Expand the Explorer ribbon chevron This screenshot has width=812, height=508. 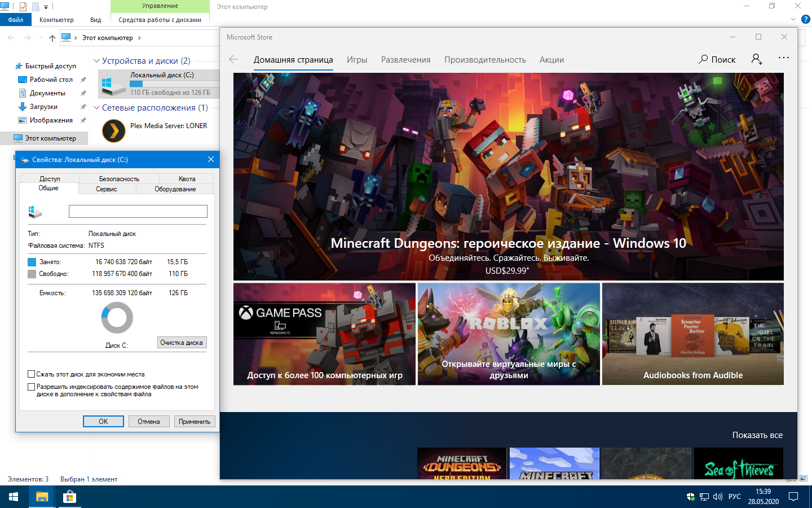pos(793,19)
